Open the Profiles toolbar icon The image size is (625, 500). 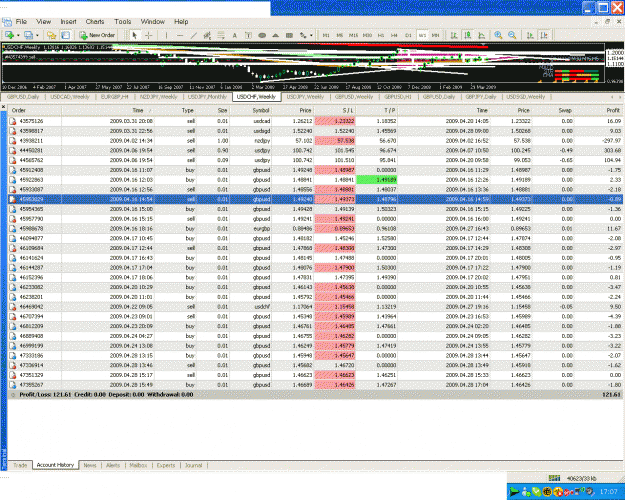point(28,35)
